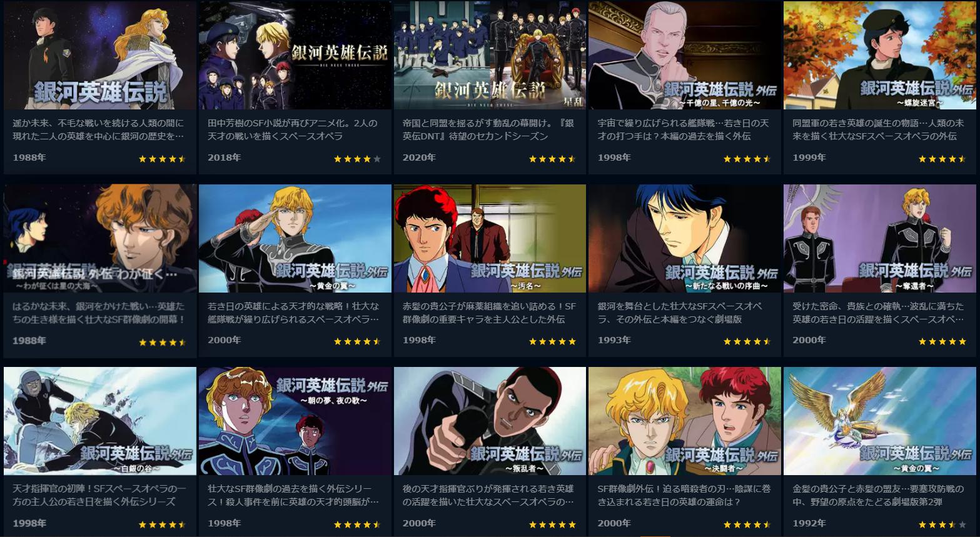
Task: Open 外伝 叛乱者 thumbnail
Action: pyautogui.click(x=490, y=421)
